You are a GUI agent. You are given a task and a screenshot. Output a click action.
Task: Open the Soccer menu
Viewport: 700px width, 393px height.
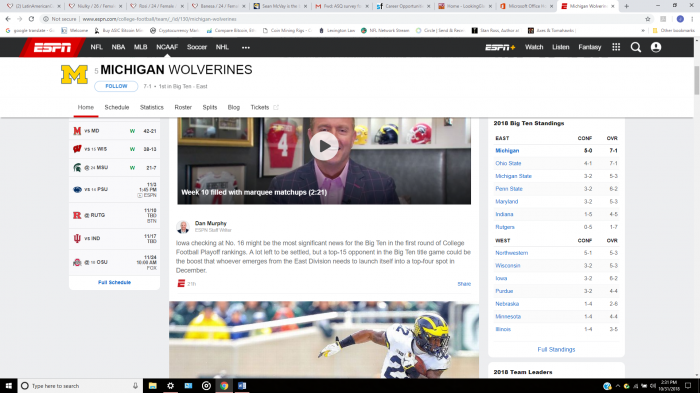coord(197,47)
